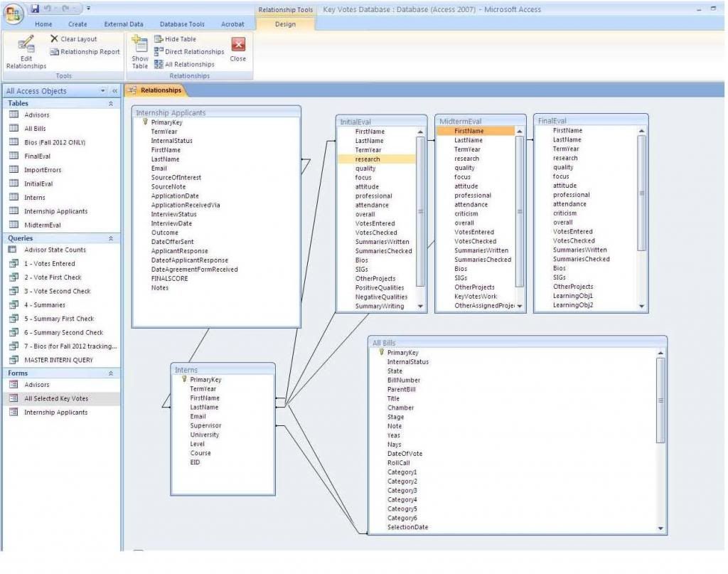The image size is (728, 574).
Task: Click the red Close relationships icon
Action: pos(238,45)
